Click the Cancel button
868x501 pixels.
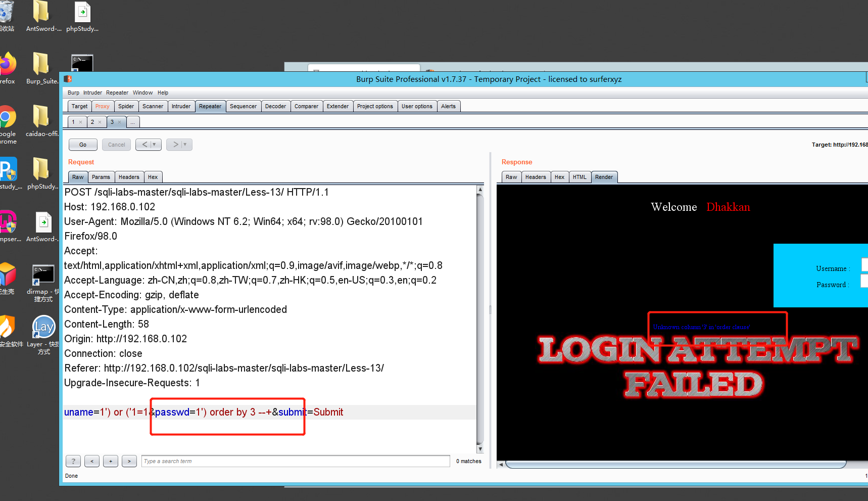[x=117, y=145]
